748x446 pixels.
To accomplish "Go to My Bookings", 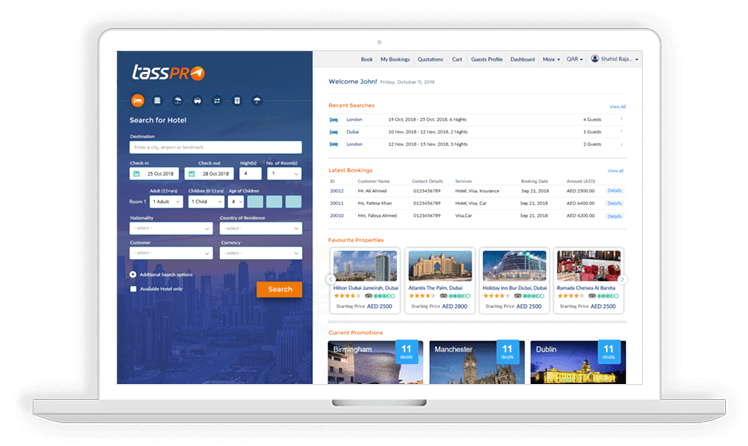I will coord(395,59).
